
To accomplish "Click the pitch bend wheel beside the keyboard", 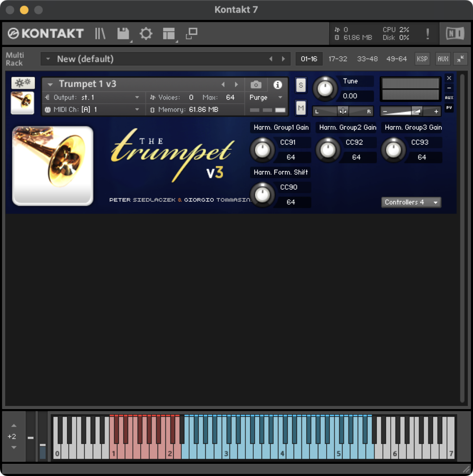I will click(x=31, y=436).
